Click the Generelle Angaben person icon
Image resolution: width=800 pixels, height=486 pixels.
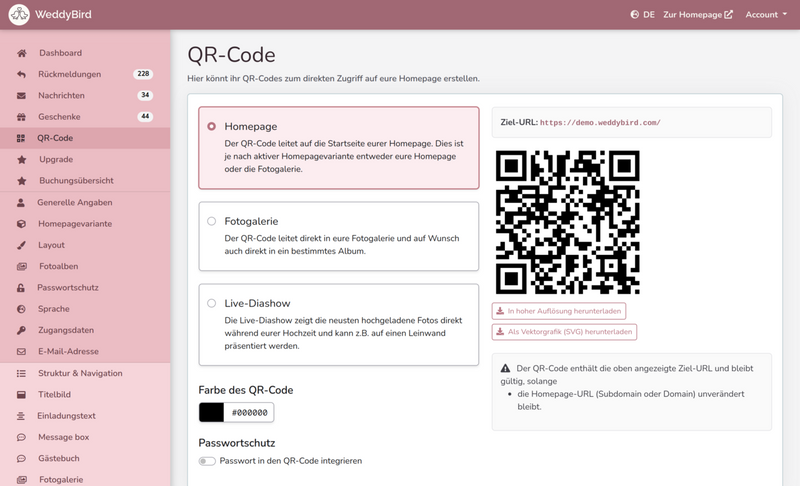20,202
